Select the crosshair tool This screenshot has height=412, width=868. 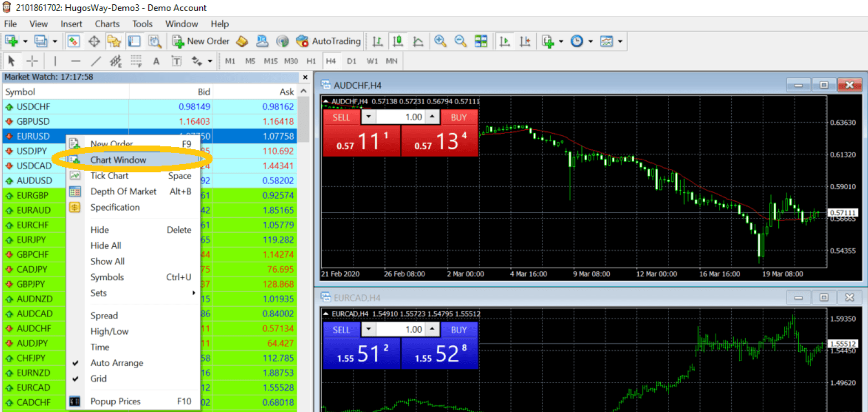click(x=32, y=61)
